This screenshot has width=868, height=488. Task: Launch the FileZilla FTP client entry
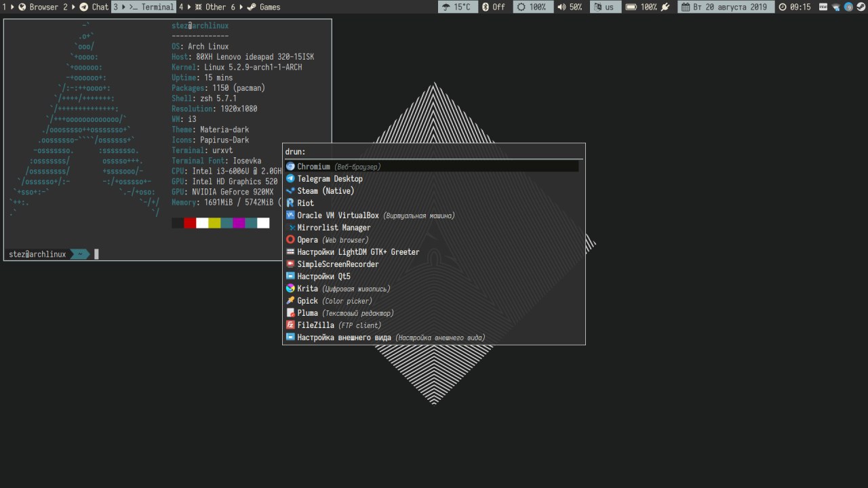pos(433,325)
